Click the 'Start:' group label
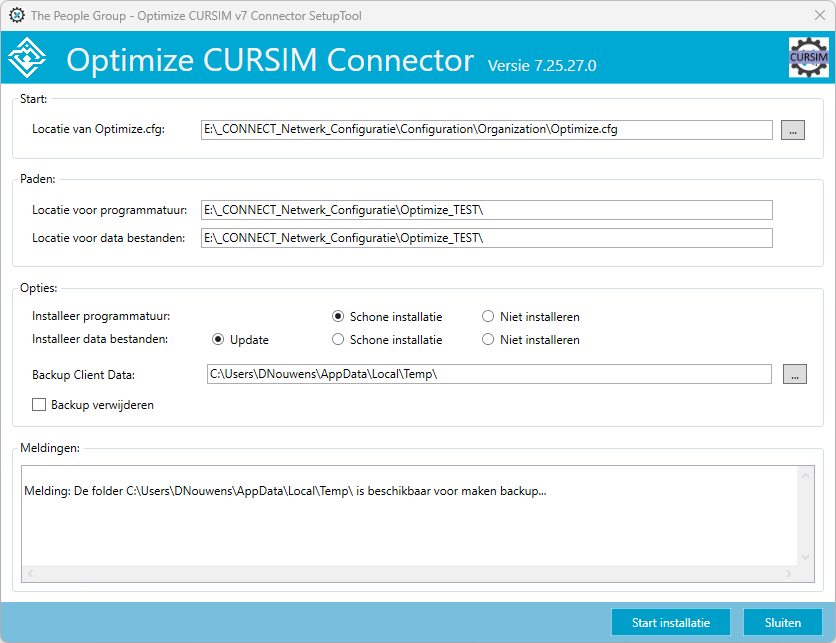Image resolution: width=836 pixels, height=643 pixels. [34, 99]
